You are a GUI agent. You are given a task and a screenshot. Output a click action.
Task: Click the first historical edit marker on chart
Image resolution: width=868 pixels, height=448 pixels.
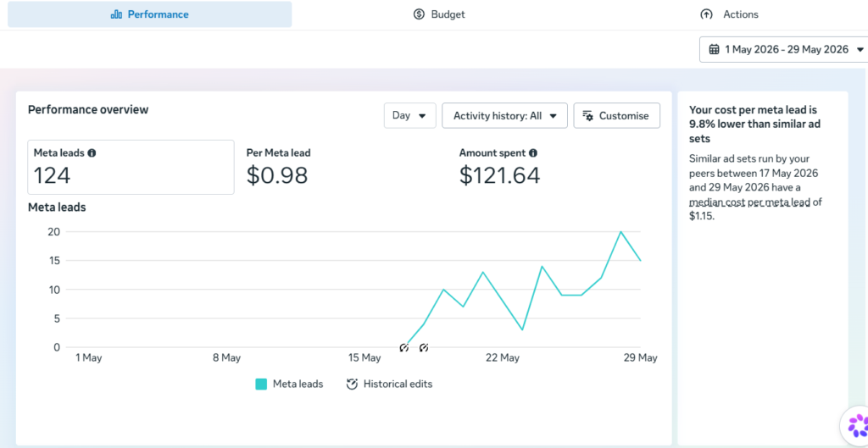(404, 348)
